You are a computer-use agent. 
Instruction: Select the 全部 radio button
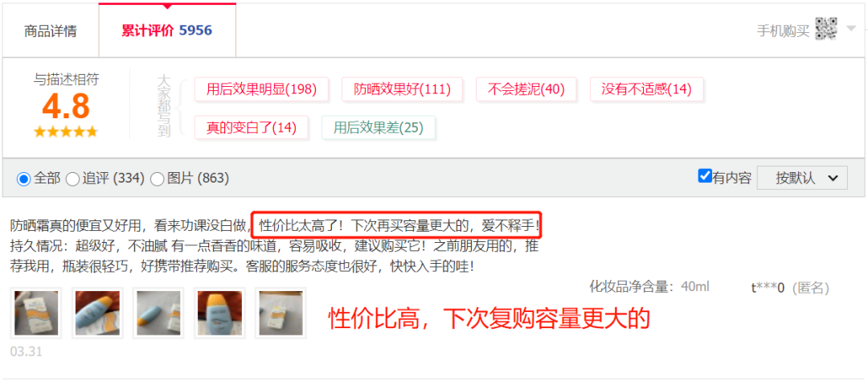tap(24, 179)
